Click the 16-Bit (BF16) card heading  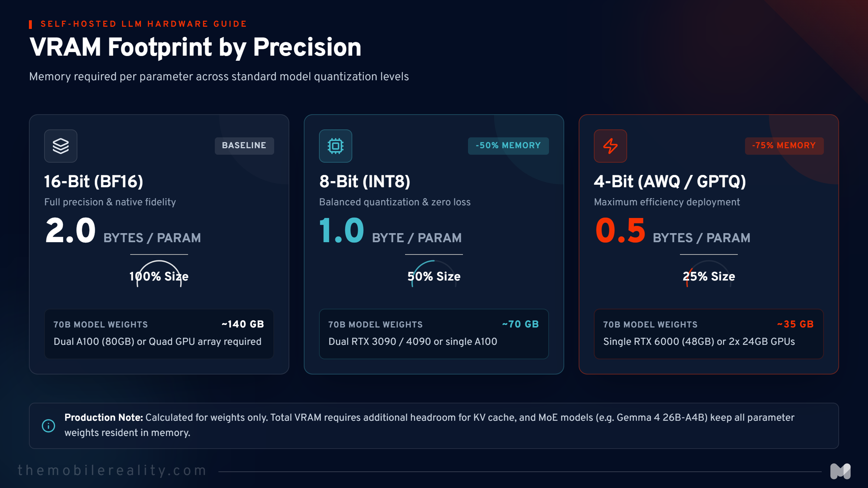(x=94, y=181)
